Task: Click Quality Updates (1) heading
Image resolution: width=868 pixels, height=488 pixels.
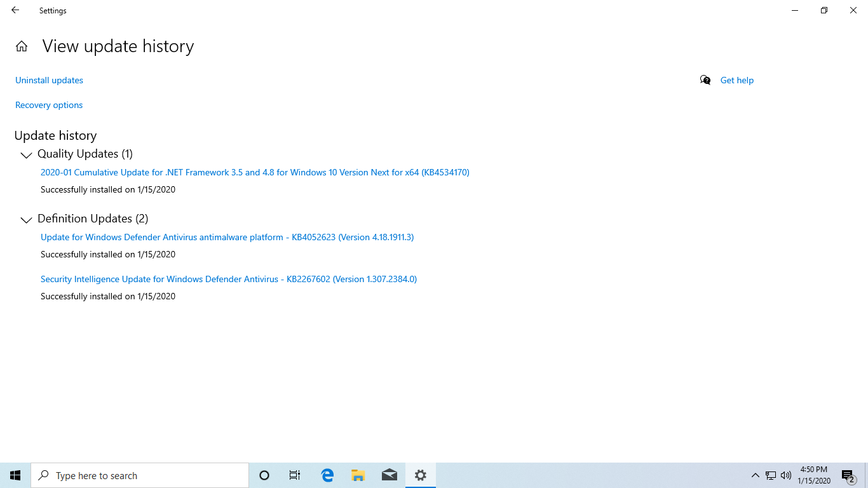Action: pos(85,154)
